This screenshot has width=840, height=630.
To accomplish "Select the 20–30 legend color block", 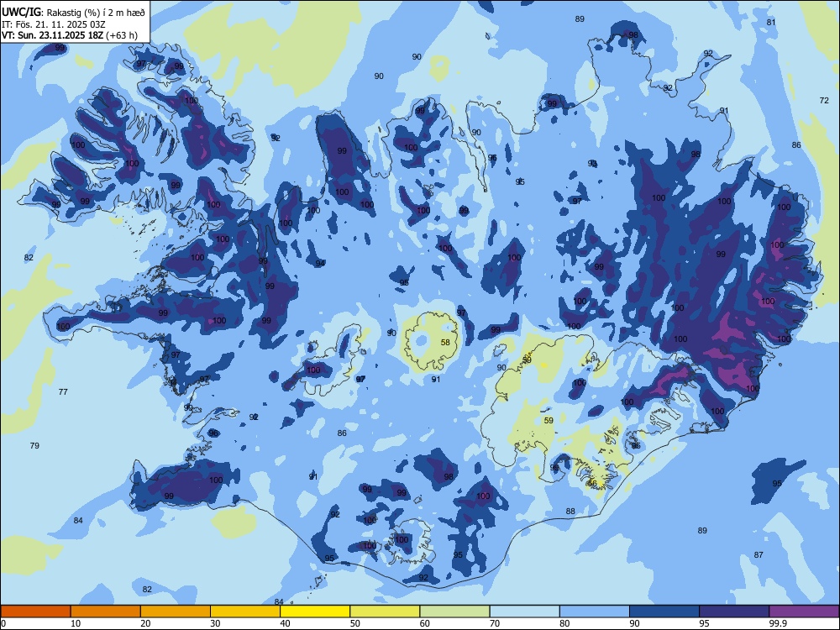I will [176, 612].
